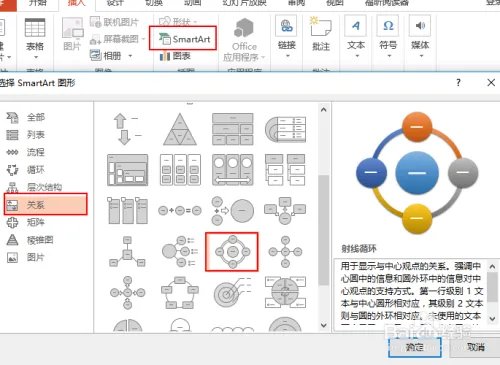Click the 图表 chart button
Viewport: 500px width, 365px height.
point(175,56)
